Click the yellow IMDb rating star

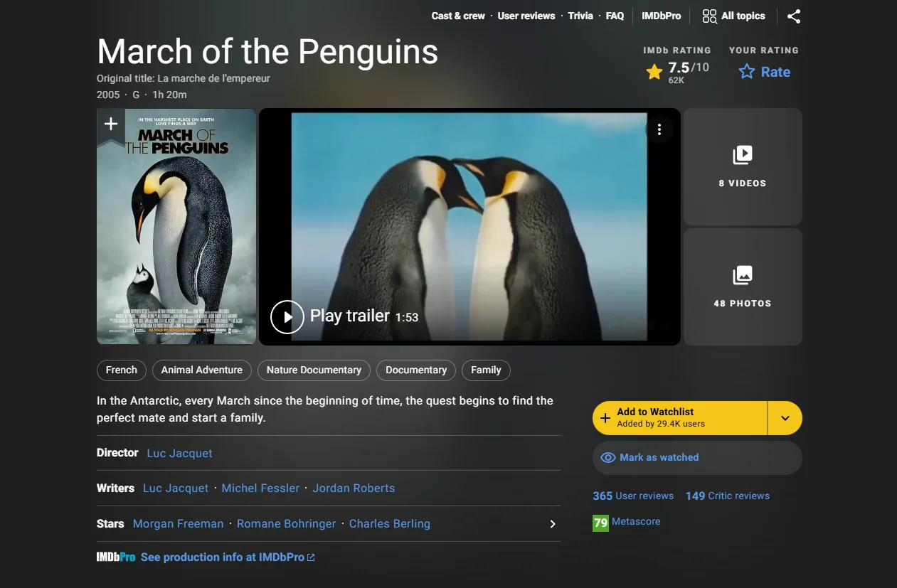click(654, 72)
